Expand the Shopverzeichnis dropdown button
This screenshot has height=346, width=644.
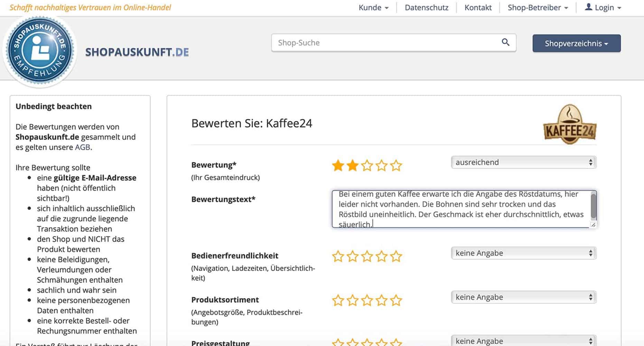pos(576,43)
